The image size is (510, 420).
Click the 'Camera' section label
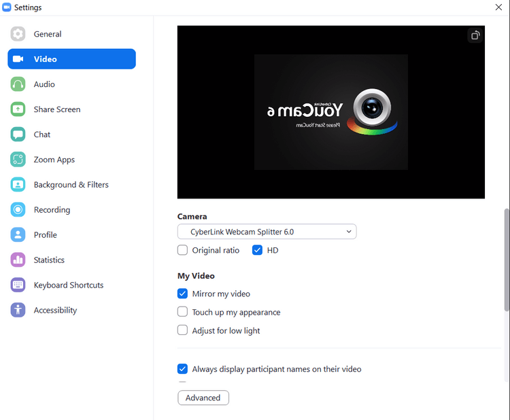pos(192,217)
